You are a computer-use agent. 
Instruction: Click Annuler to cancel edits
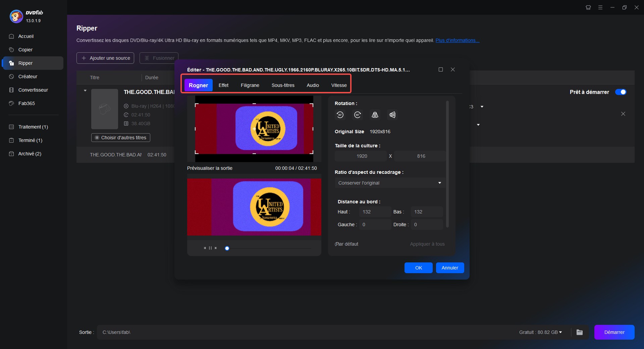click(x=450, y=268)
